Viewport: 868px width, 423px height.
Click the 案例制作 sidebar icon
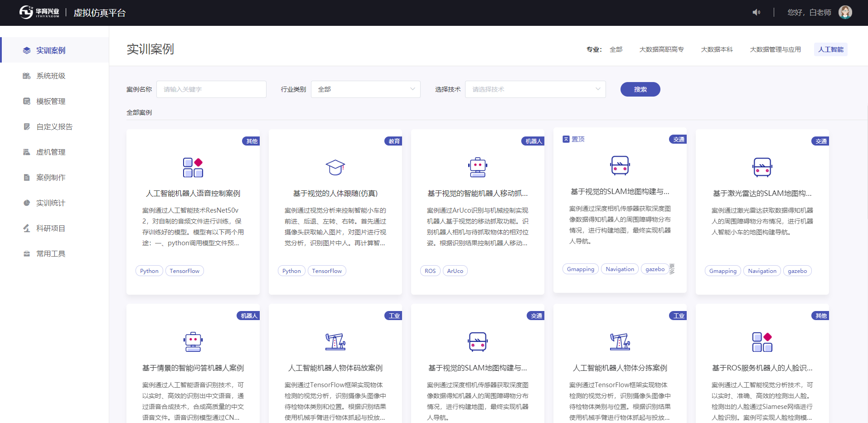point(27,177)
